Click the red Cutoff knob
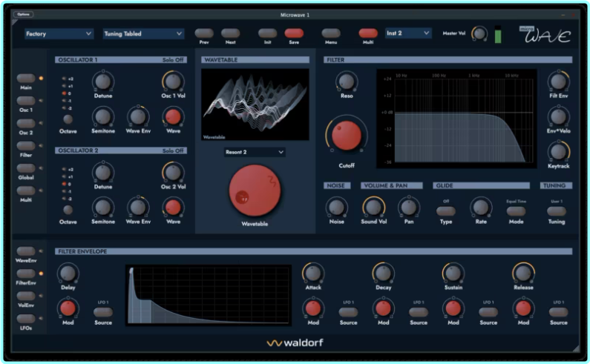Screen dimensions: 590x364 pyautogui.click(x=347, y=136)
